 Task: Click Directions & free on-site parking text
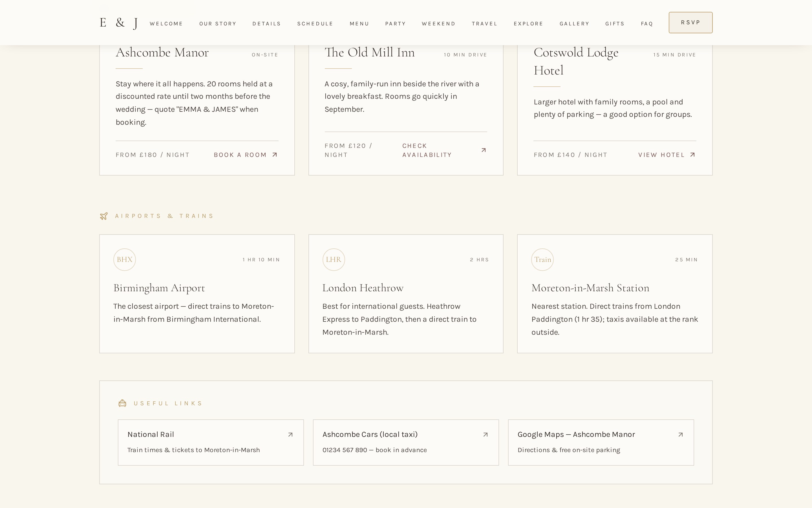tap(569, 450)
